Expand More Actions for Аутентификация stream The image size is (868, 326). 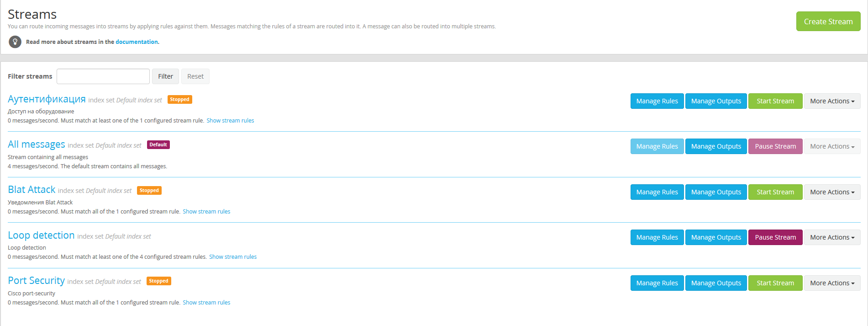click(832, 101)
